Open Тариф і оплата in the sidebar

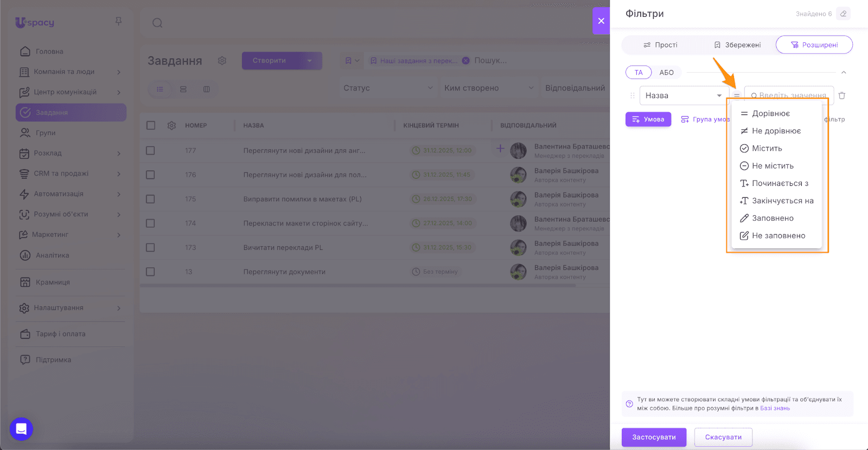coord(71,334)
